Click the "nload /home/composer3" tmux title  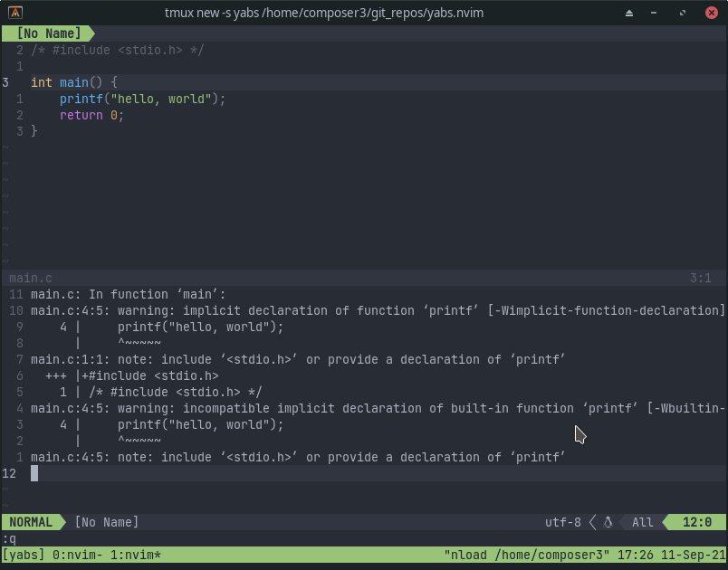(526, 555)
